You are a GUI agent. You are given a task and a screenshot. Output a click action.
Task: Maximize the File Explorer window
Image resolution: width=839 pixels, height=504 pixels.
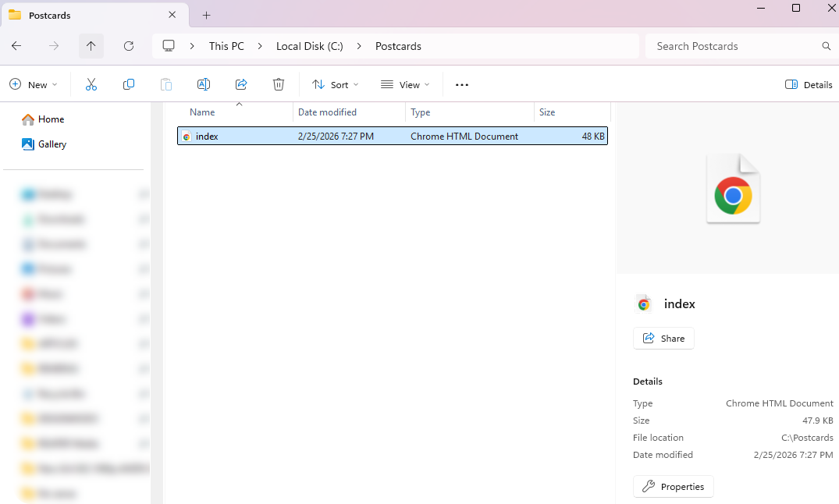pos(795,8)
